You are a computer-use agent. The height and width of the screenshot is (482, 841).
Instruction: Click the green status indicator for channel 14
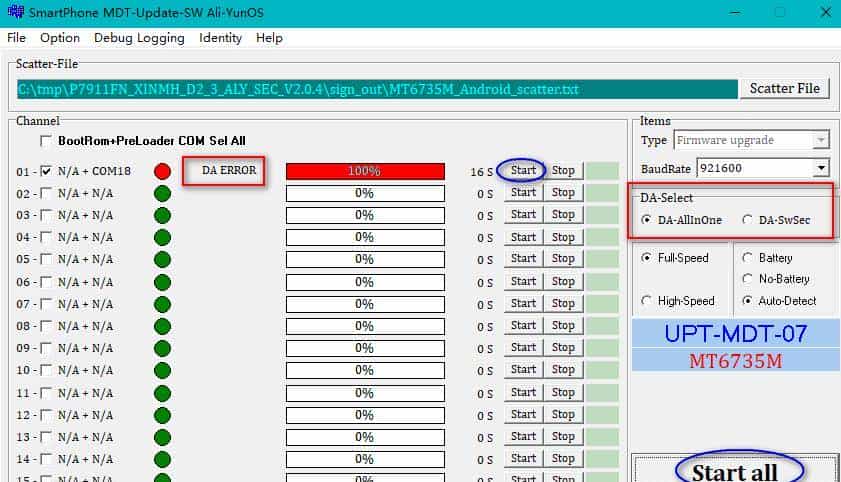[x=162, y=459]
